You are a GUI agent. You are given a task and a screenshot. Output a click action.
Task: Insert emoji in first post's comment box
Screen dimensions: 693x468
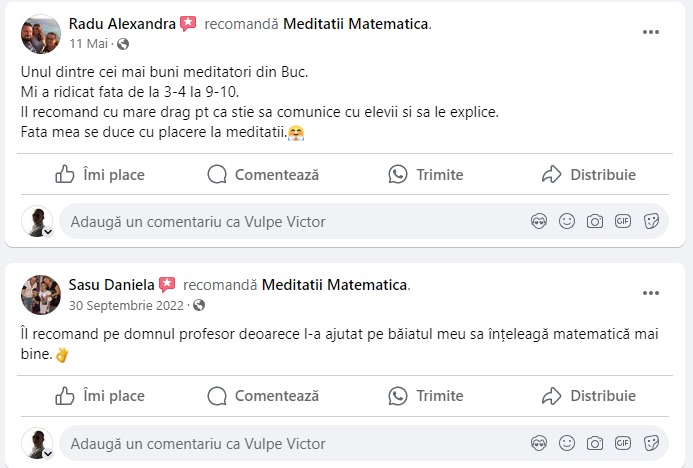[567, 221]
